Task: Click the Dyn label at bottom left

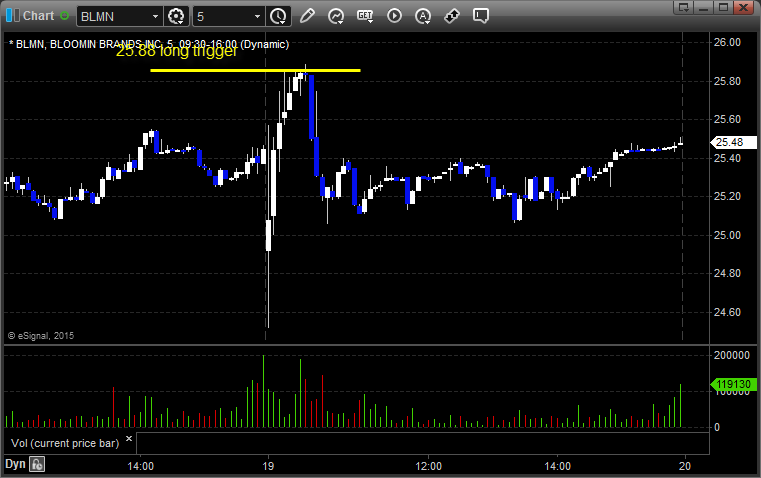Action: coord(15,464)
